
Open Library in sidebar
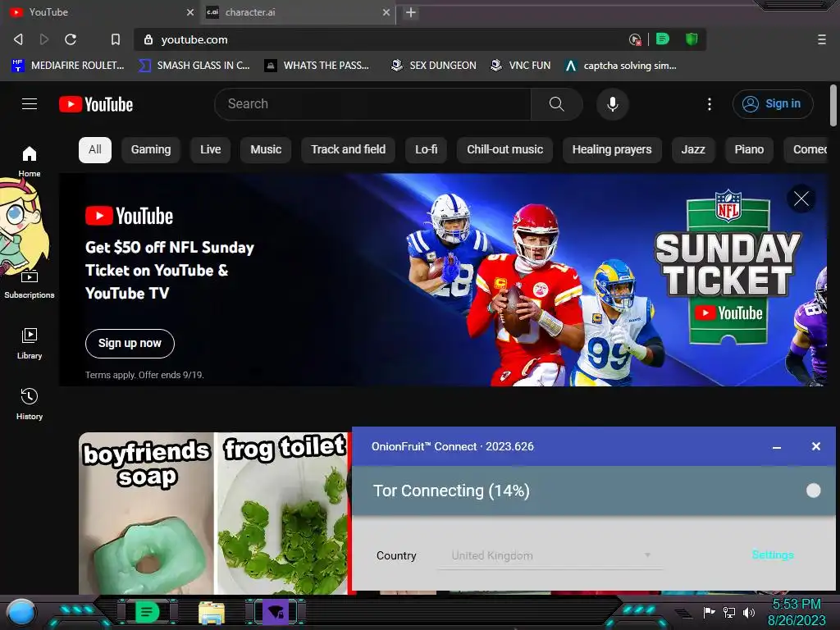pos(30,344)
